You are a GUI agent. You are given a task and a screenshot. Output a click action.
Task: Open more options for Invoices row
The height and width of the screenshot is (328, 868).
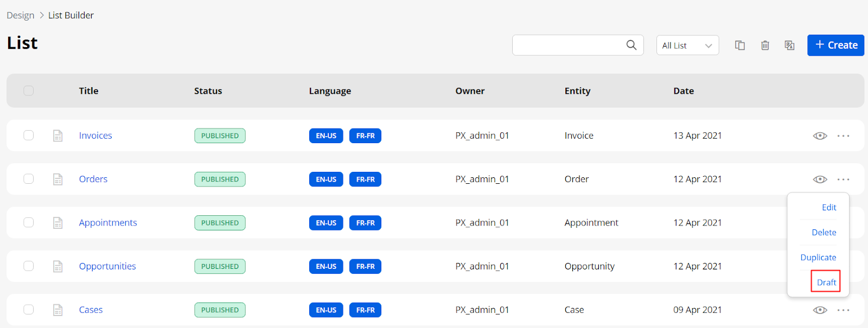pos(843,136)
